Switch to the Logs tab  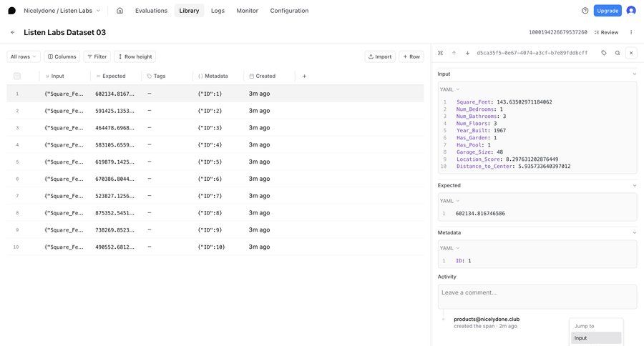tap(218, 11)
